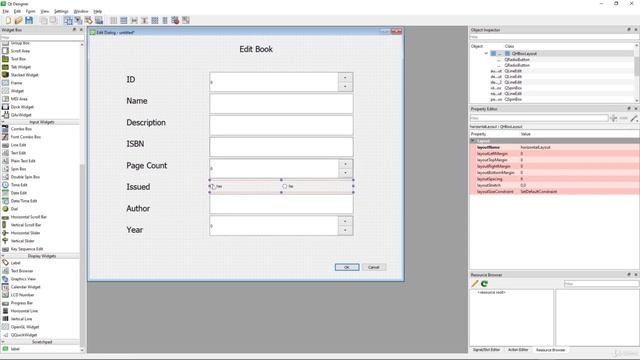Screen dimensions: 640x360
Task: Open the Edit menu
Action: coord(17,11)
